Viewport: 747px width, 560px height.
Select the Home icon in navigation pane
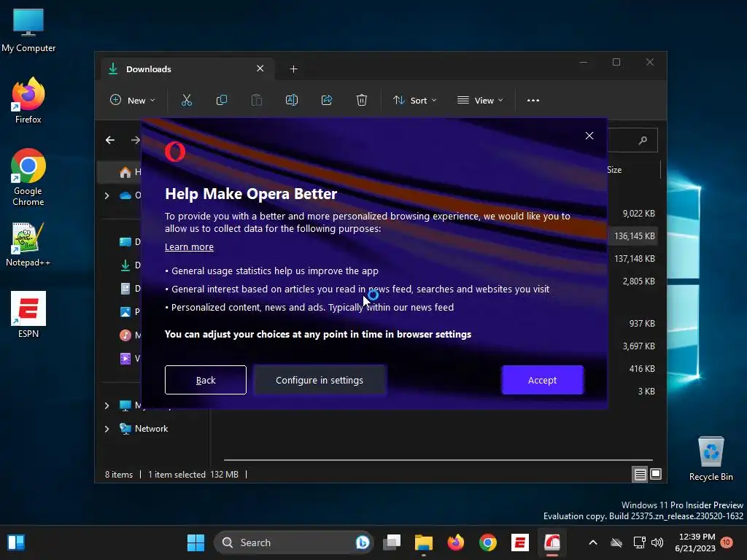click(125, 172)
